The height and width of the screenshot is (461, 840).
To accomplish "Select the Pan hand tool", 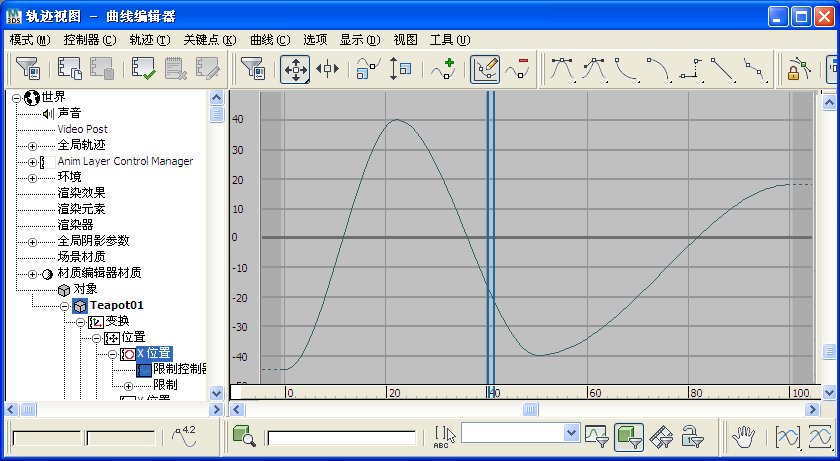I will 743,437.
